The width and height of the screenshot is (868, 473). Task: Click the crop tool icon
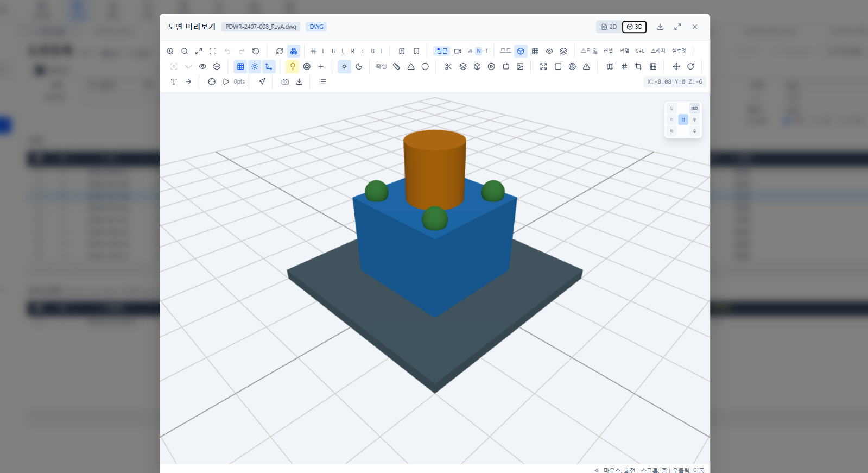click(638, 66)
